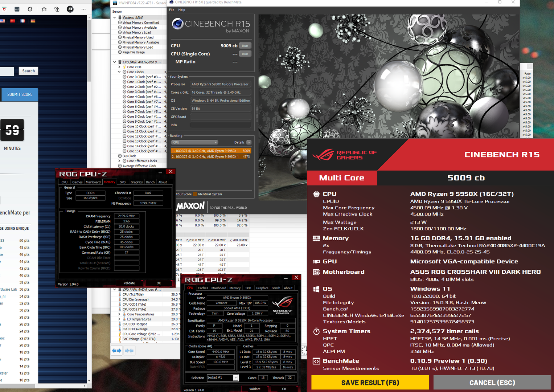Click the Details arrow button in Ranking
The width and height of the screenshot is (554, 392).
249,142
